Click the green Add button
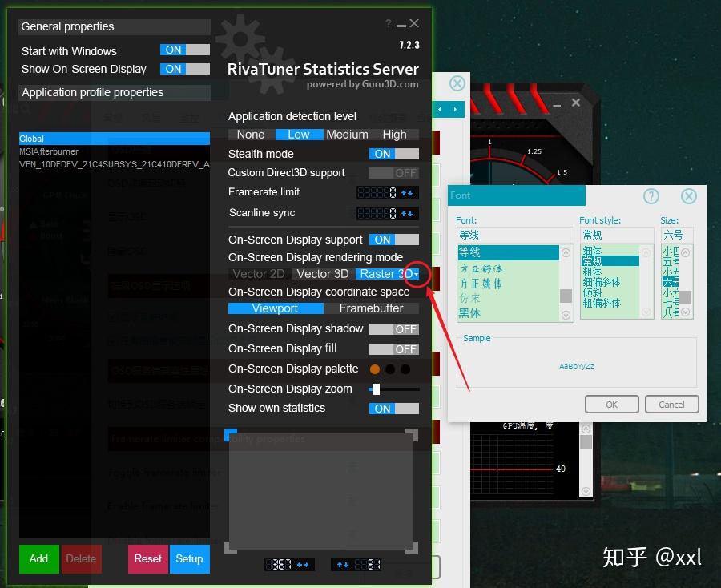This screenshot has width=721, height=588. click(x=39, y=559)
